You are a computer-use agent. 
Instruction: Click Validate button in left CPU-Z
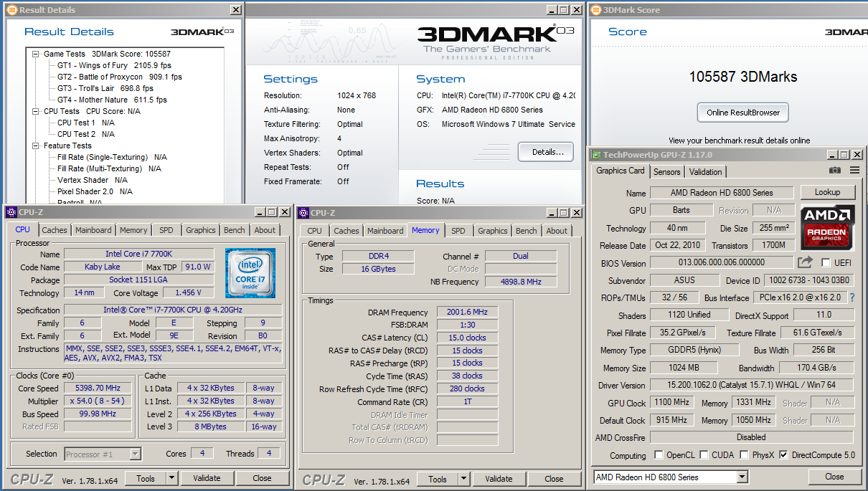pyautogui.click(x=207, y=478)
